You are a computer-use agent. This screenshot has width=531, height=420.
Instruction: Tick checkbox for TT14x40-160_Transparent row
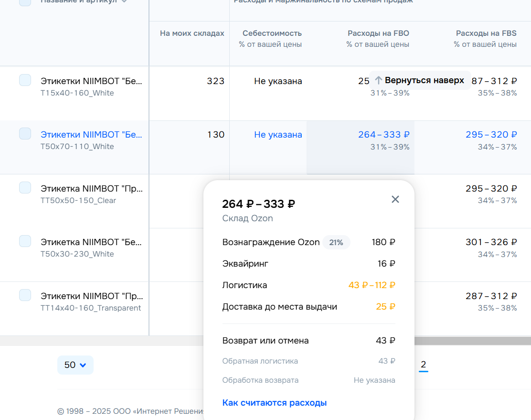25,295
